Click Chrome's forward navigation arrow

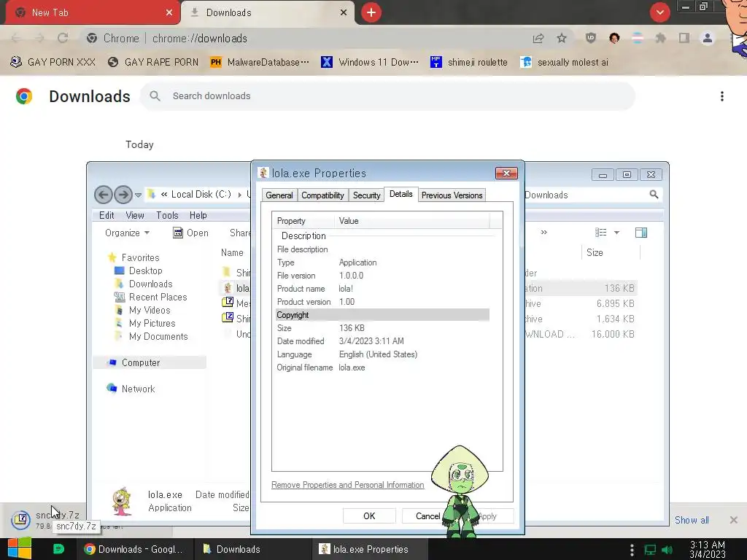(x=39, y=38)
